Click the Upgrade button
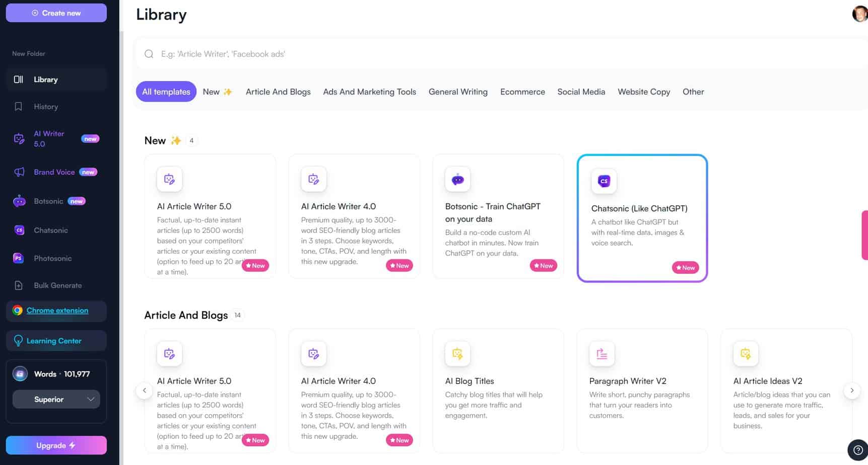The width and height of the screenshot is (868, 465). tap(56, 445)
